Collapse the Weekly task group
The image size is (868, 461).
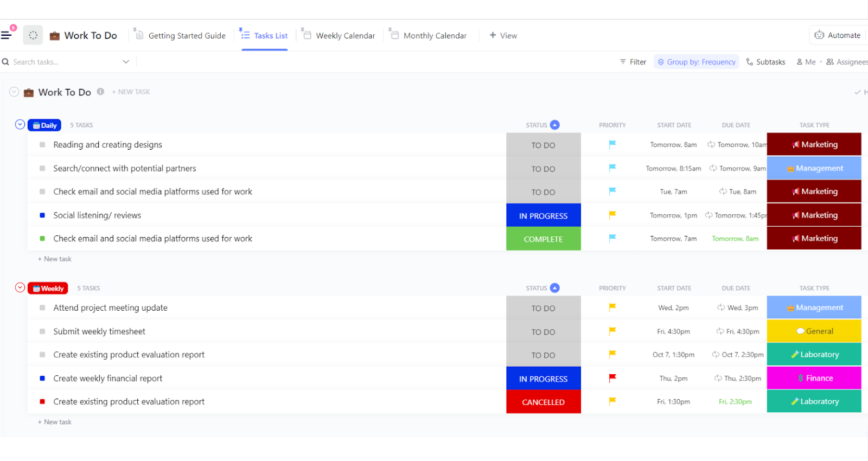tap(20, 287)
